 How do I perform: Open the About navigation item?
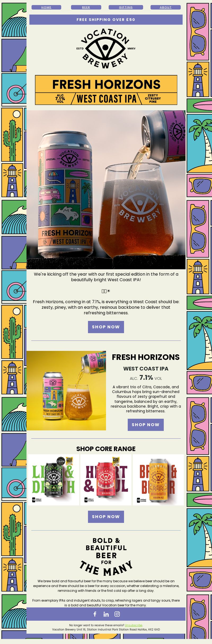(166, 7)
